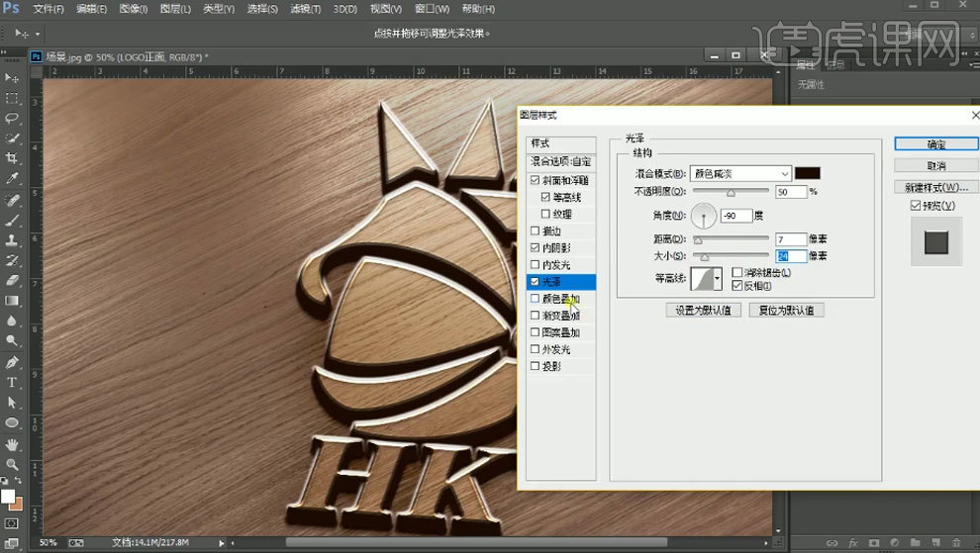
Task: Click the fx layer style icon
Action: tap(853, 543)
